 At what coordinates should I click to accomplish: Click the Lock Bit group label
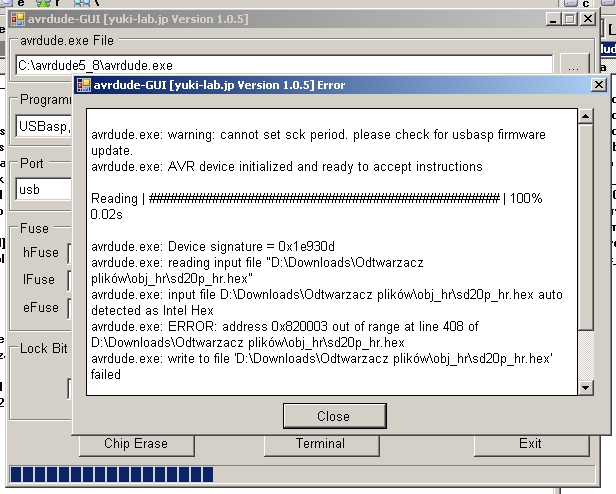[x=44, y=349]
